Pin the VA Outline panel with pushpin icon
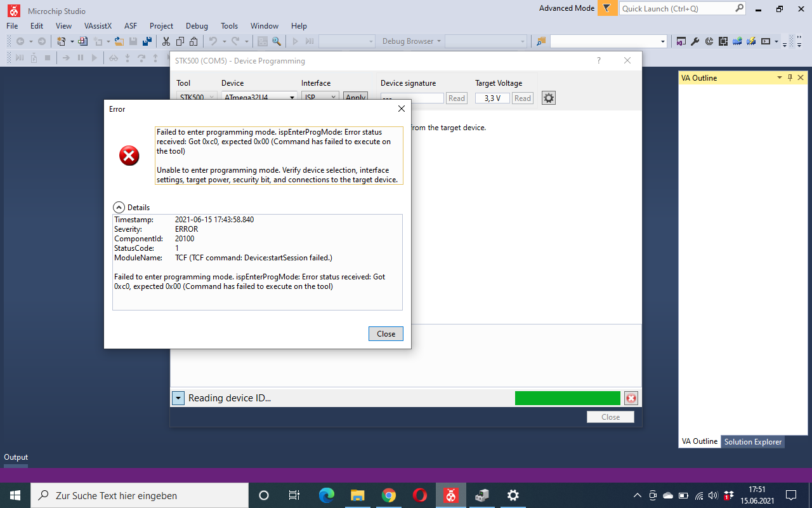 [x=790, y=77]
